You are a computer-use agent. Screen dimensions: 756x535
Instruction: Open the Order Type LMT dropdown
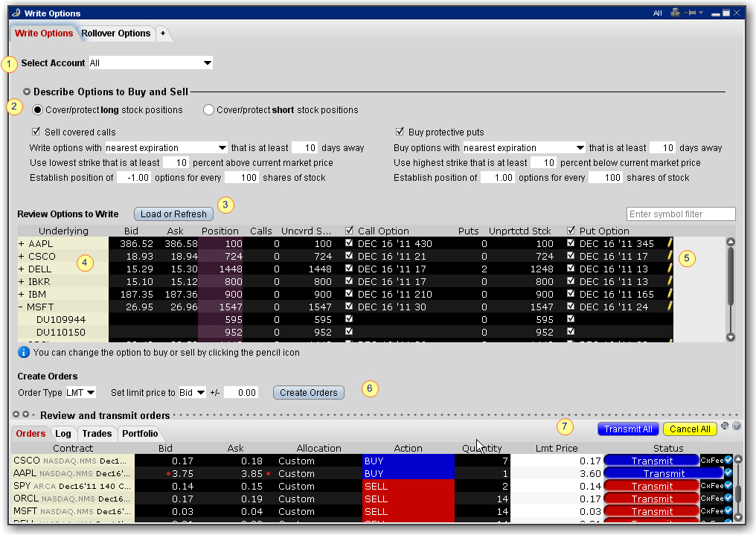pyautogui.click(x=91, y=392)
